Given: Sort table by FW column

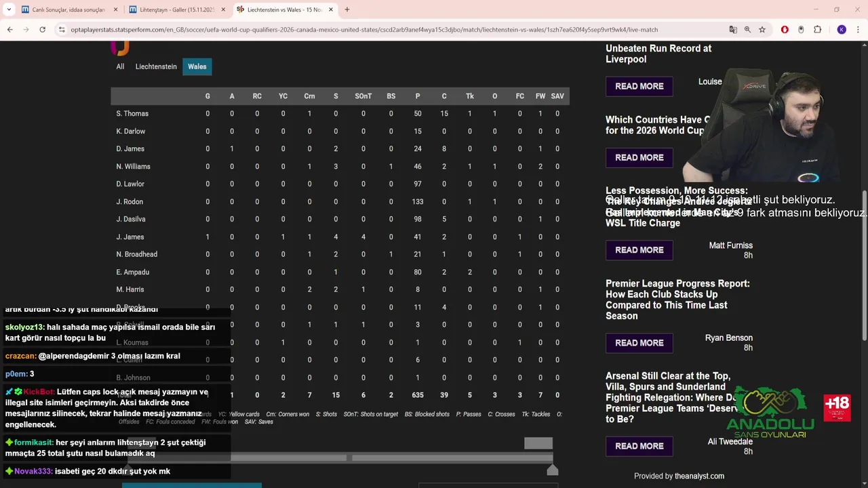Looking at the screenshot, I should click(x=540, y=96).
